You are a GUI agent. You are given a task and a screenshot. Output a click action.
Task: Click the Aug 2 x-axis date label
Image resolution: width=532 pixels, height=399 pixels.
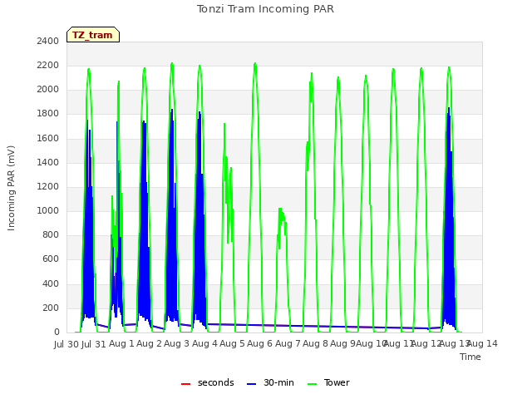(149, 343)
